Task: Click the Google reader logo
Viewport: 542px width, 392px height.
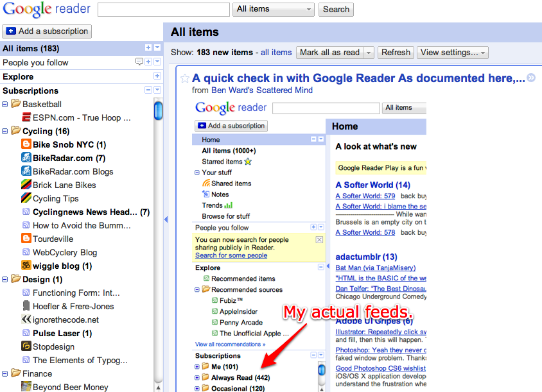Action: point(47,10)
